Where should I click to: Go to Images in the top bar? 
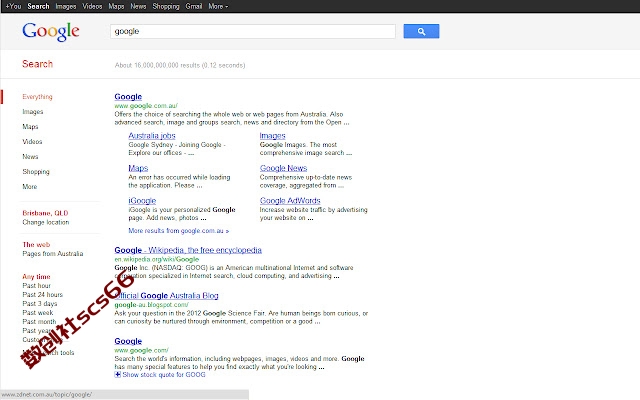click(x=66, y=6)
